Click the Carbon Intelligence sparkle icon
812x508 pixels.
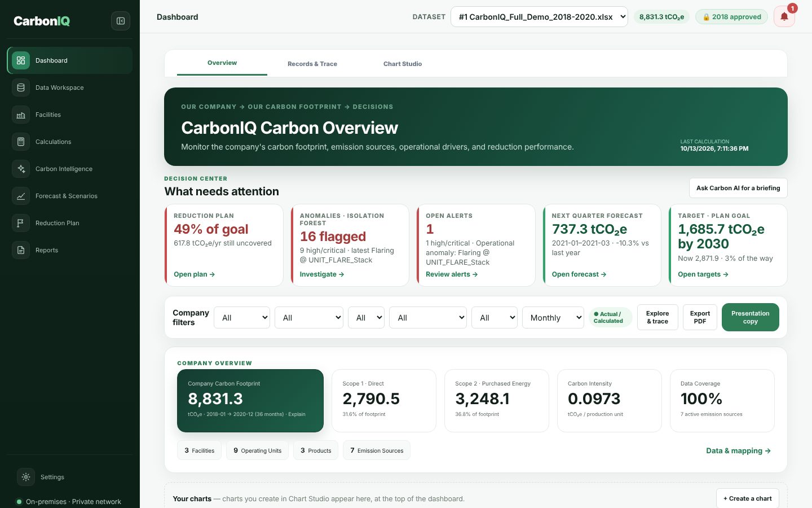[21, 169]
